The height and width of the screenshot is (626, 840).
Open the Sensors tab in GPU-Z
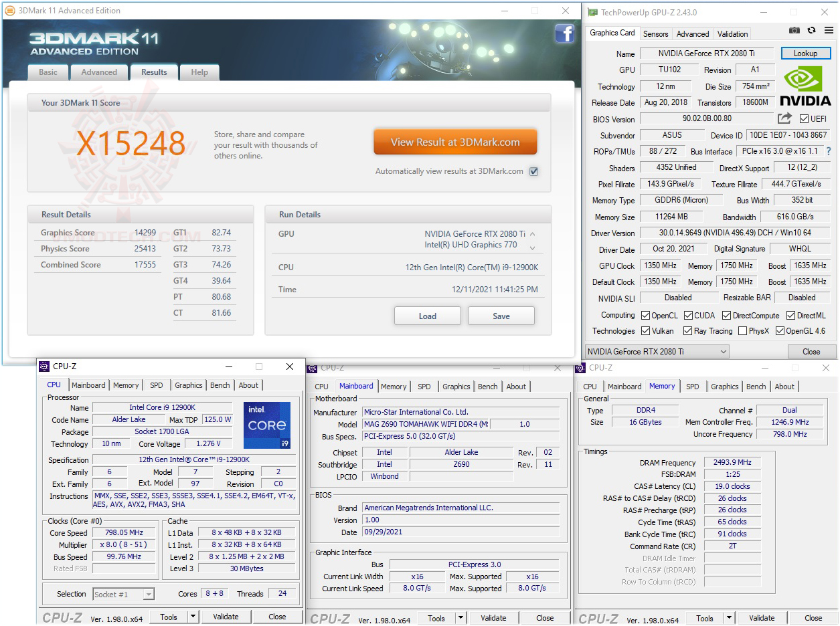click(x=656, y=34)
